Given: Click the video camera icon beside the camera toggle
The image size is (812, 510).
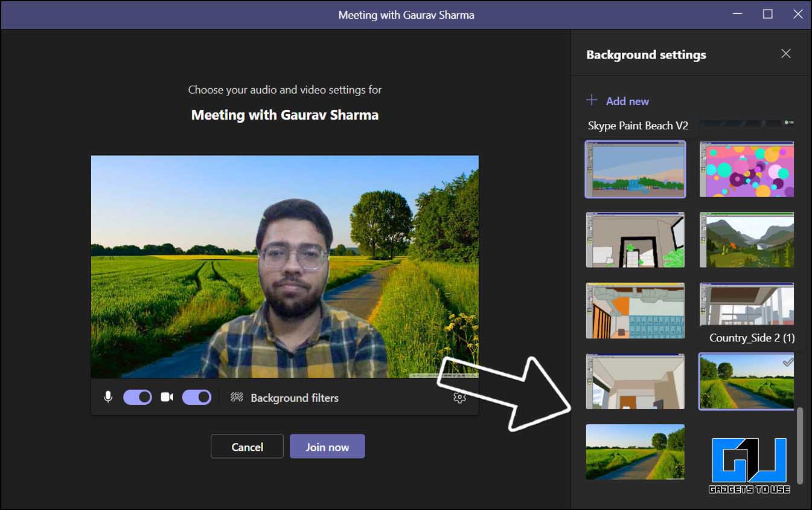Looking at the screenshot, I should (x=167, y=397).
